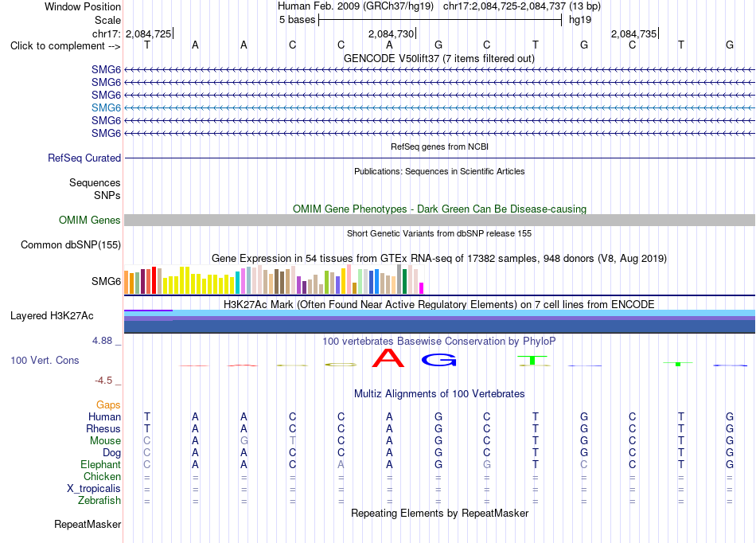Image resolution: width=756 pixels, height=543 pixels.
Task: Click the 4.88 PhyloP upper scale value
Action: pos(102,341)
